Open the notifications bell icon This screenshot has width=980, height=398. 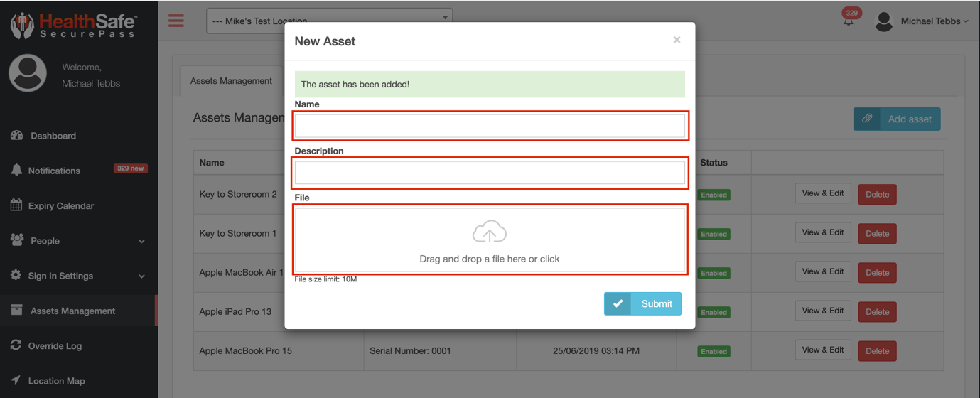coord(849,21)
